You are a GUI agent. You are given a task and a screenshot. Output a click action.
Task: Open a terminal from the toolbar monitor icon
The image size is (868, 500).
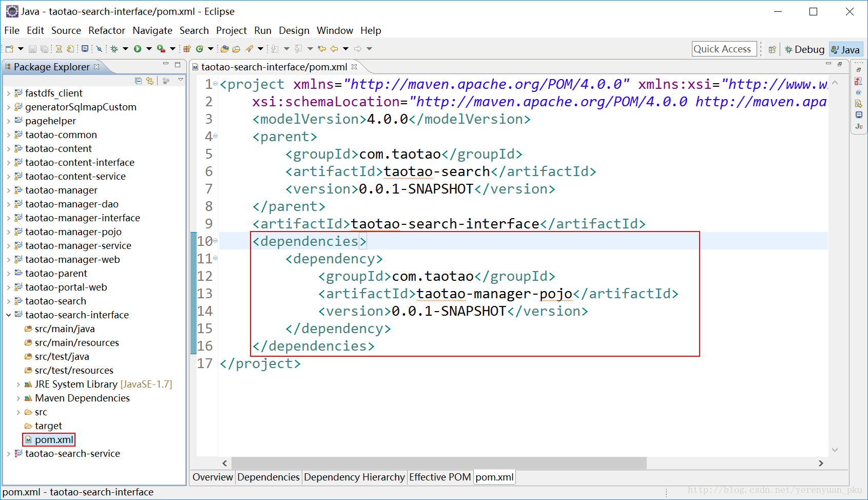pyautogui.click(x=85, y=49)
